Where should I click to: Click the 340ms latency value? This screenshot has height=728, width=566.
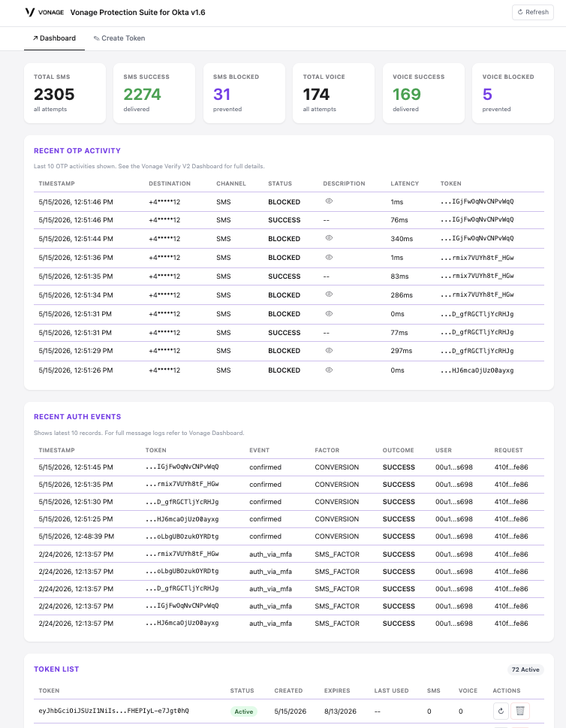click(x=402, y=239)
